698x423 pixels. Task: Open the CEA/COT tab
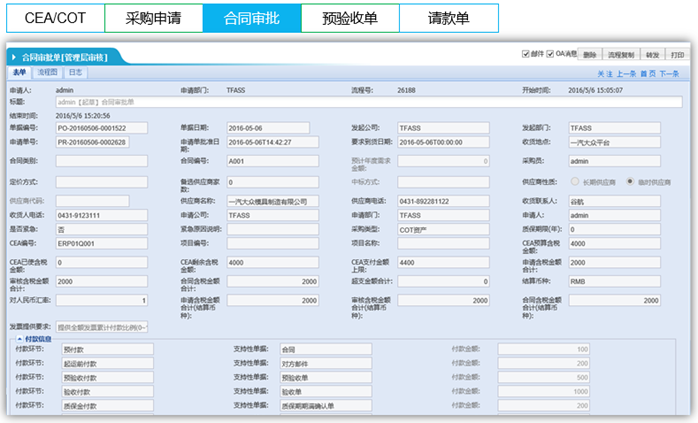55,18
